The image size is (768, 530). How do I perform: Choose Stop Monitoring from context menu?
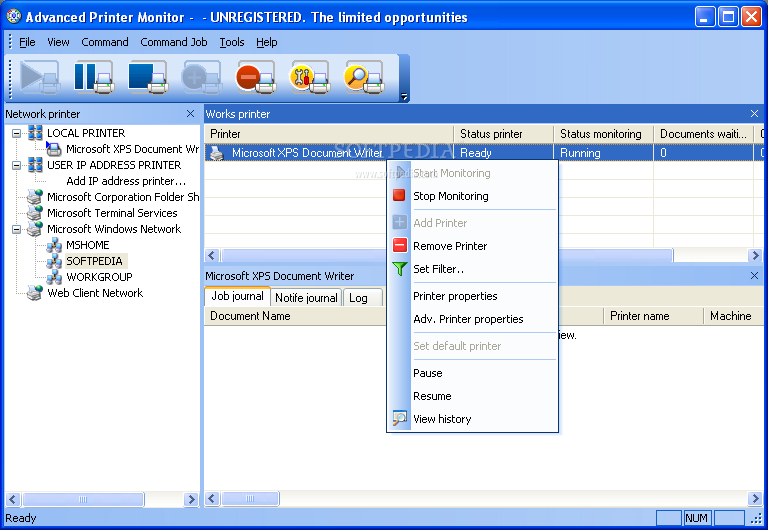[x=473, y=196]
